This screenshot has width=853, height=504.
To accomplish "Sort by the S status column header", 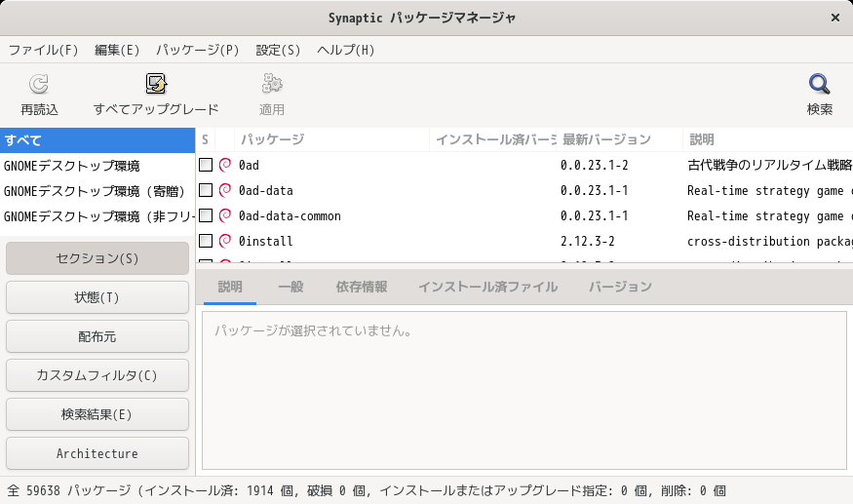I will 205,139.
